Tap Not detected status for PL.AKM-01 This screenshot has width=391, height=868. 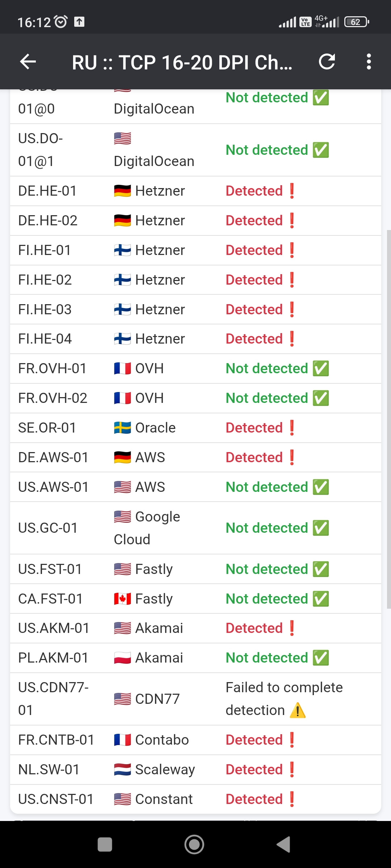[x=267, y=658]
